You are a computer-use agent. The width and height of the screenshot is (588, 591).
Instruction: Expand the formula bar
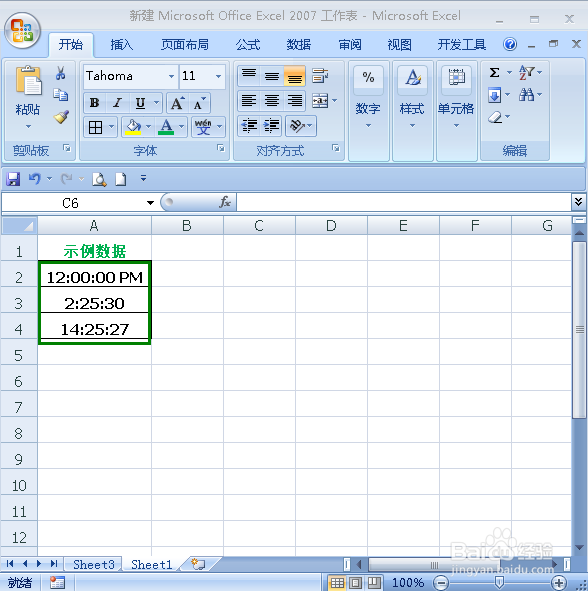pyautogui.click(x=579, y=202)
